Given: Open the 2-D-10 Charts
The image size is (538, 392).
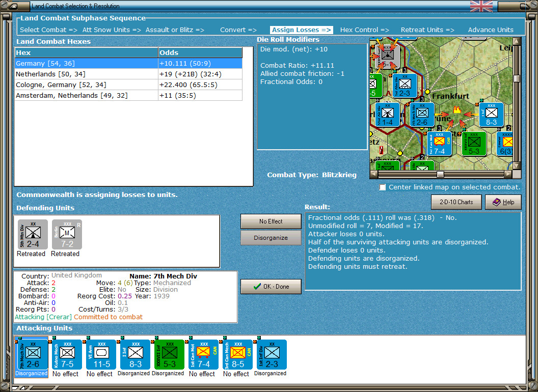Looking at the screenshot, I should [456, 202].
